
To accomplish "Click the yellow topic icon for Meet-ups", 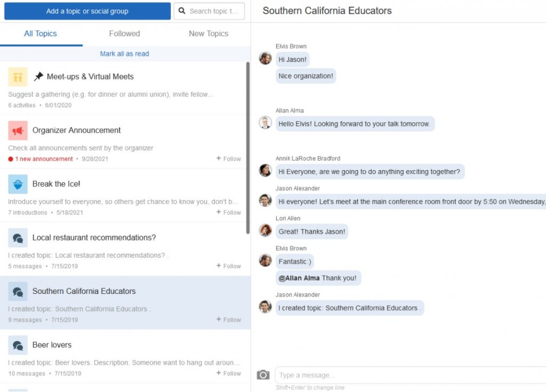I will coord(18,76).
